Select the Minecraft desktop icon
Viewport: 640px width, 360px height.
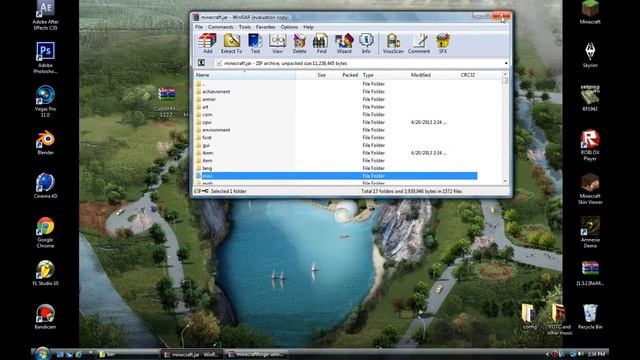[590, 12]
